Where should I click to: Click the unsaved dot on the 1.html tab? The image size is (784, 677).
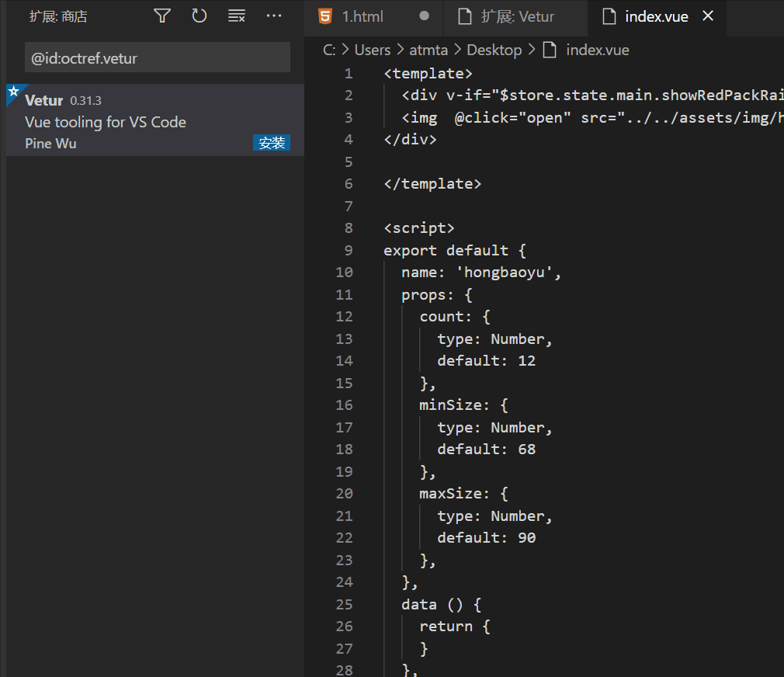[424, 16]
